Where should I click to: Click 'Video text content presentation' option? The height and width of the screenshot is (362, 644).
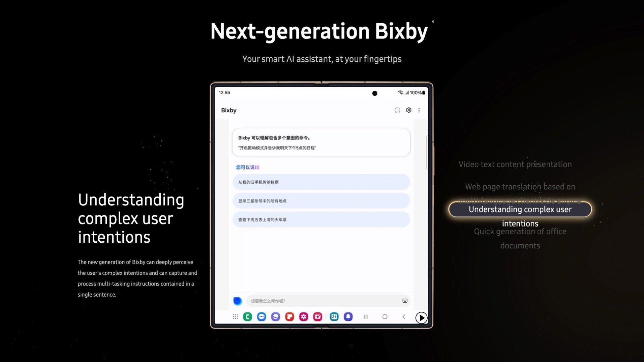[515, 164]
